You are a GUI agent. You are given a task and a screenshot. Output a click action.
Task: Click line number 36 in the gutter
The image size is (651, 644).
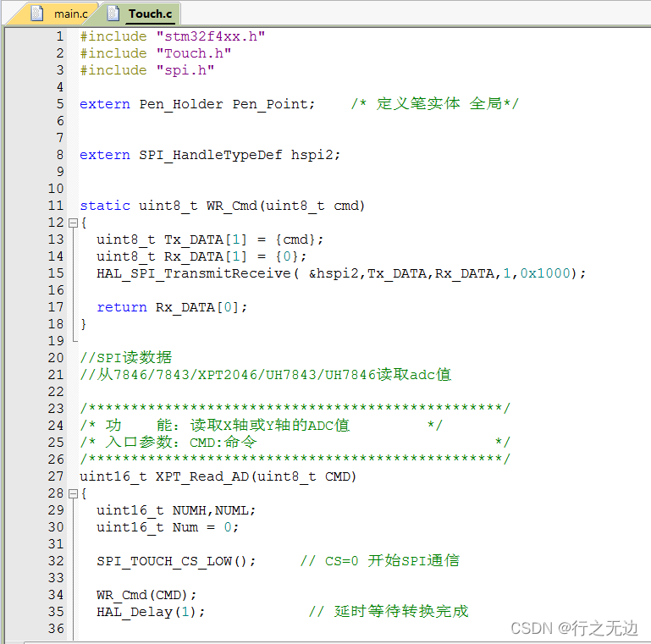click(56, 629)
